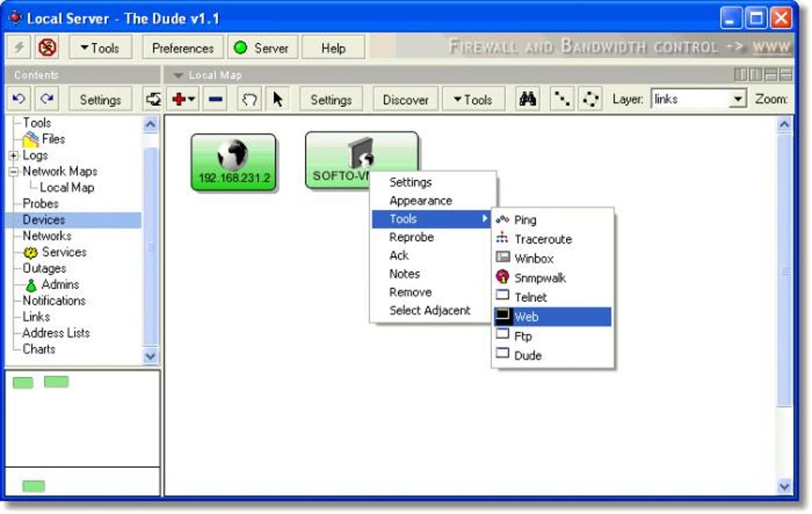This screenshot has width=812, height=514.
Task: Select Address Lists in the tree
Action: coord(56,333)
